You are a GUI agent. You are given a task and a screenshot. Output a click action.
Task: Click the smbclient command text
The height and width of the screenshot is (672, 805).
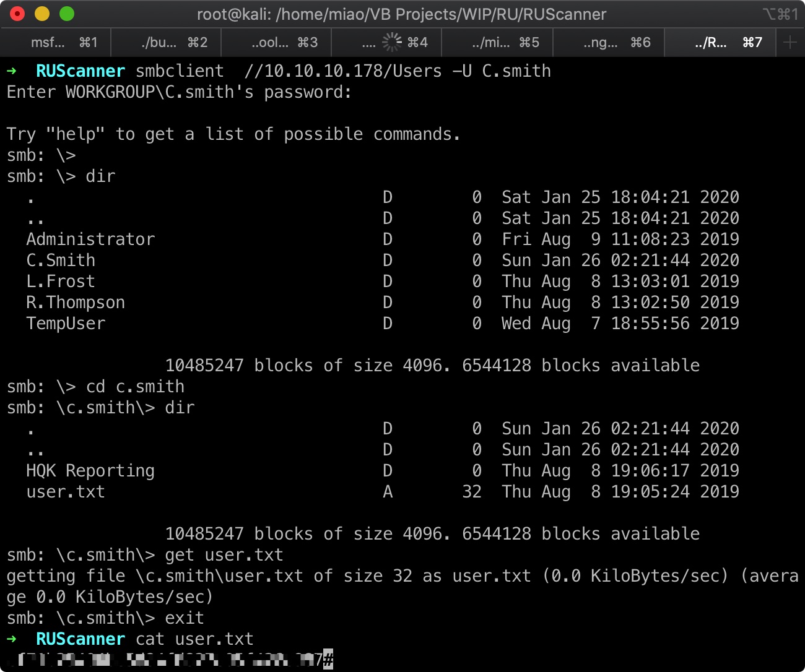[180, 71]
